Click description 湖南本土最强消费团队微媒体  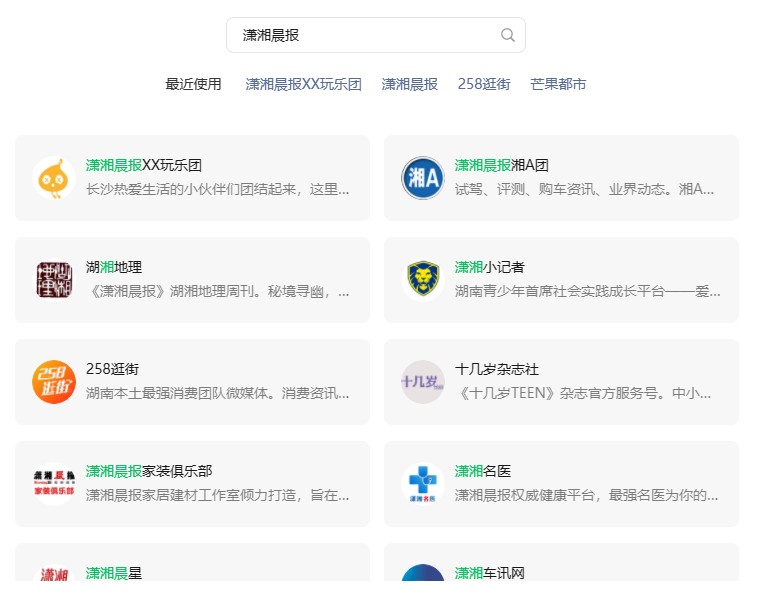218,393
